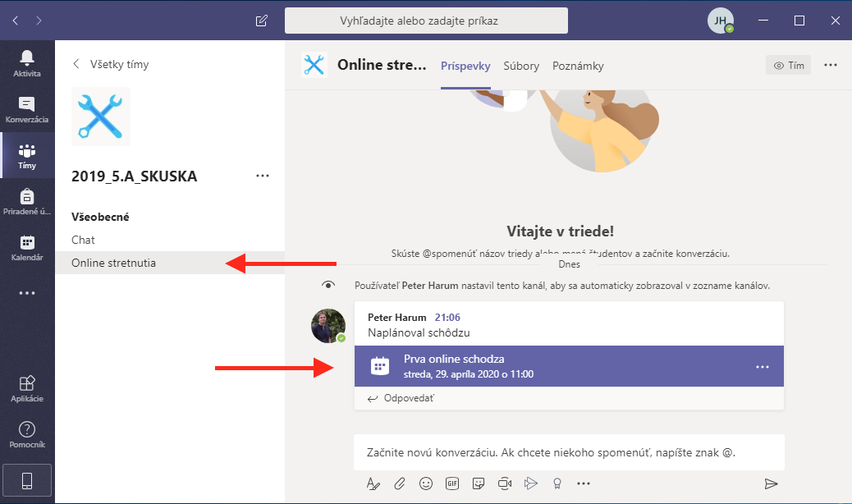Toggle the Tím visibility eye button
This screenshot has height=504, width=852.
tap(788, 66)
